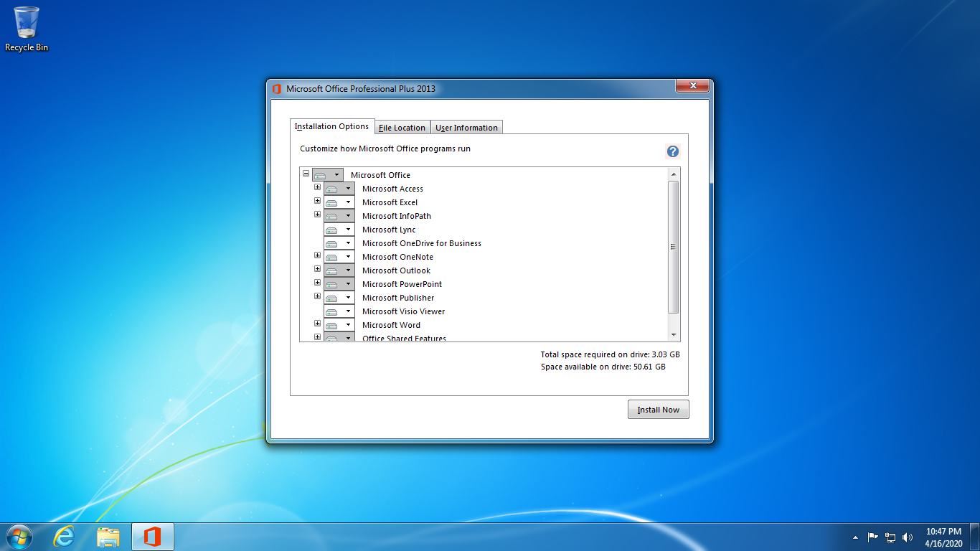
Task: Click 'Total space required on drive' text
Action: pos(610,354)
